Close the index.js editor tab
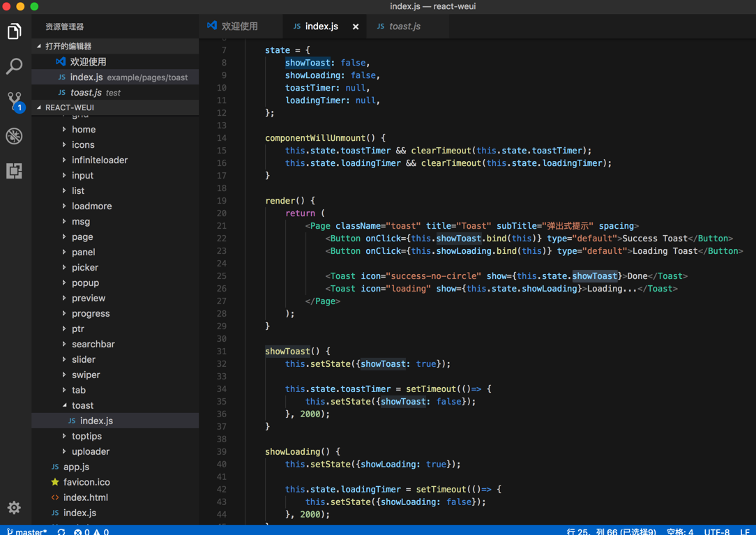This screenshot has width=756, height=535. [x=356, y=27]
